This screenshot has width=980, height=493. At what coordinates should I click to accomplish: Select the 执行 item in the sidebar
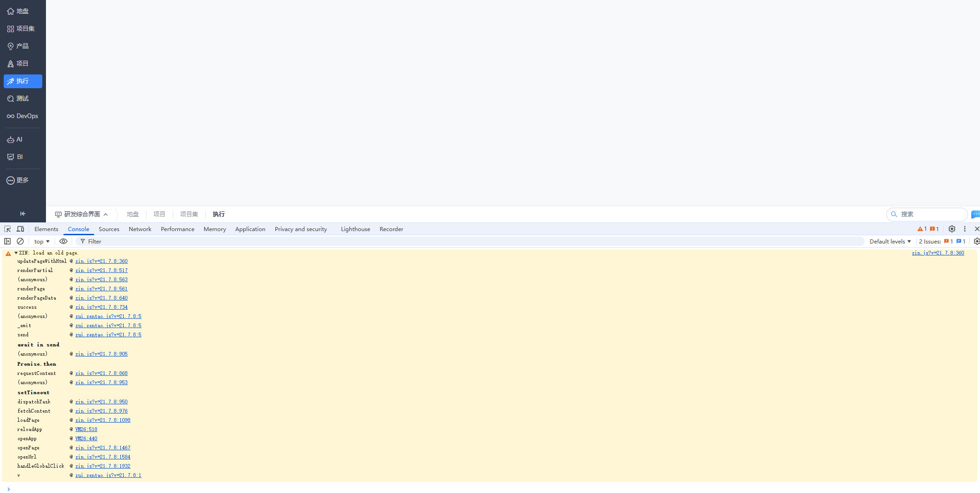tap(23, 81)
